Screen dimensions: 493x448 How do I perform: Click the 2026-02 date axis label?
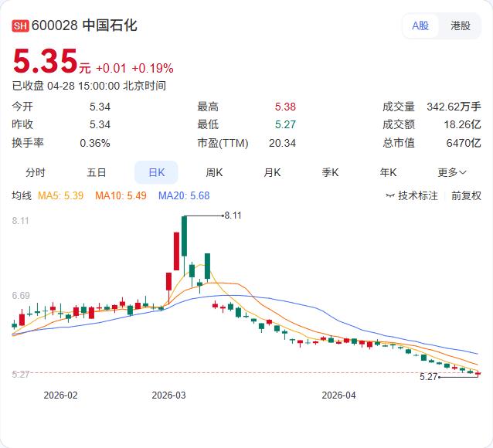(x=60, y=395)
